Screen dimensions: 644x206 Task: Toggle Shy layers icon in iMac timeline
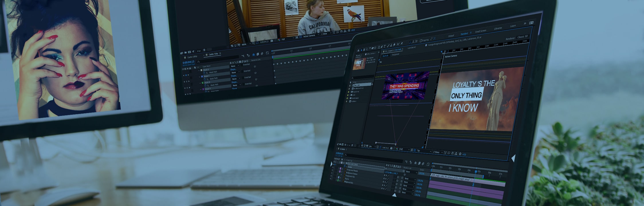click(x=254, y=55)
